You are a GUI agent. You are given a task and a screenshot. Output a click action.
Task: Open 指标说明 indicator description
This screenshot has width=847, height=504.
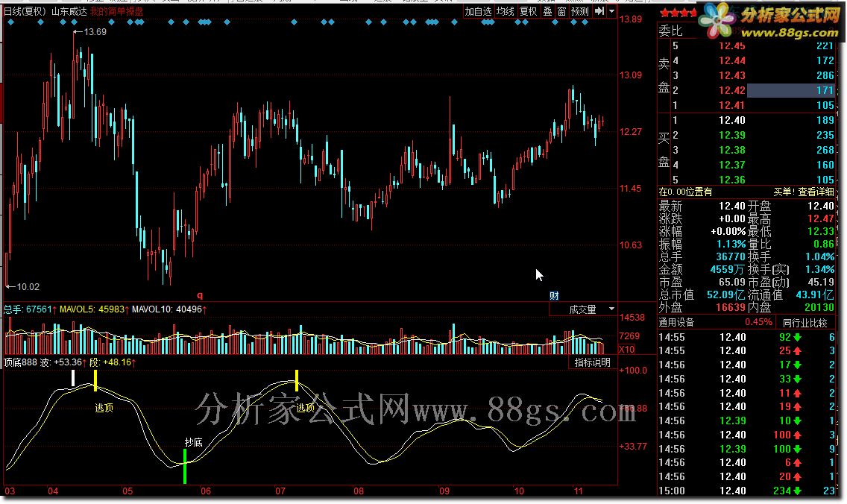tap(593, 362)
